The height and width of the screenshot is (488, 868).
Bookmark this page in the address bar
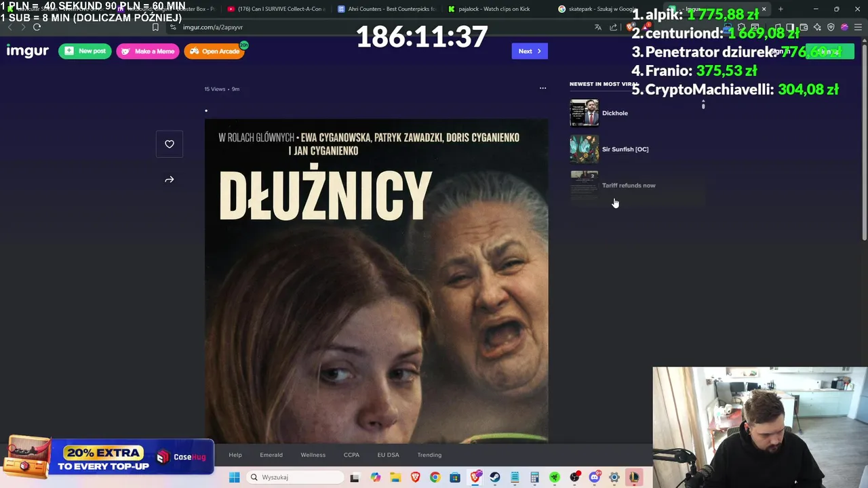coord(155,27)
